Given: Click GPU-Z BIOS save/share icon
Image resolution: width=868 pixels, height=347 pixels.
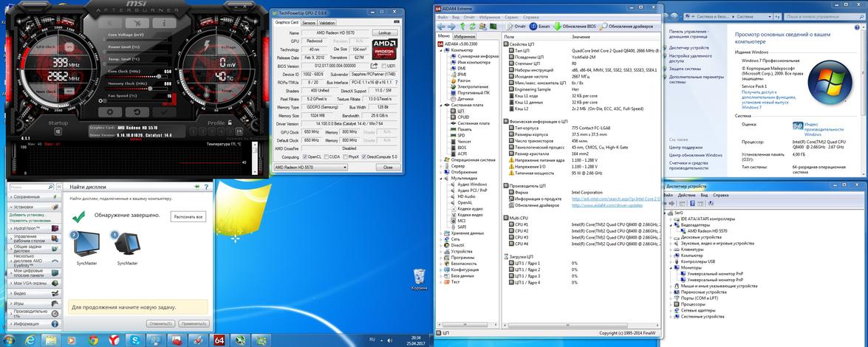Looking at the screenshot, I should pyautogui.click(x=376, y=66).
